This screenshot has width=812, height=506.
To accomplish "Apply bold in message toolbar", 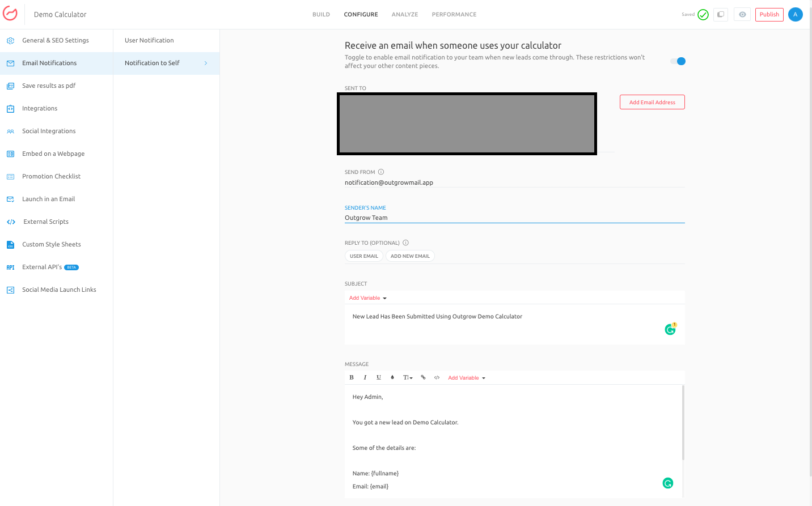I will click(352, 377).
